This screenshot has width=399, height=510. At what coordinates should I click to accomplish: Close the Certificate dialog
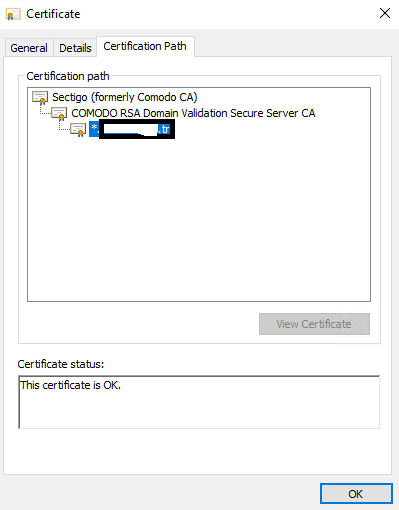coord(385,13)
